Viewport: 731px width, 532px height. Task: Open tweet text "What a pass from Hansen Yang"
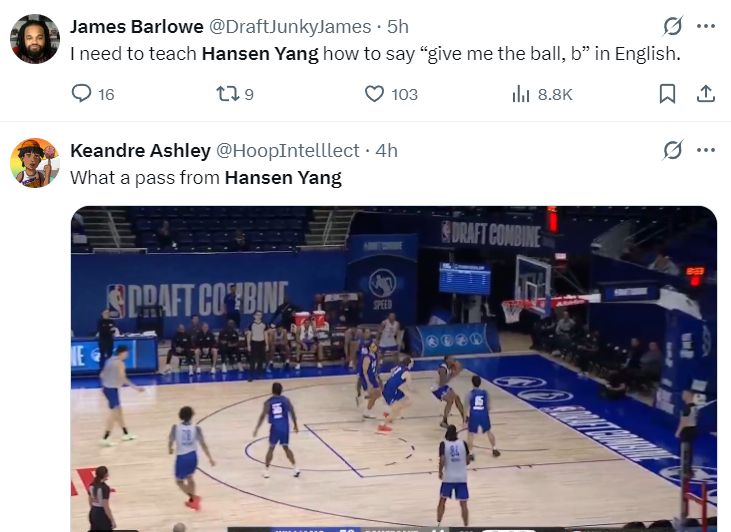pos(206,178)
